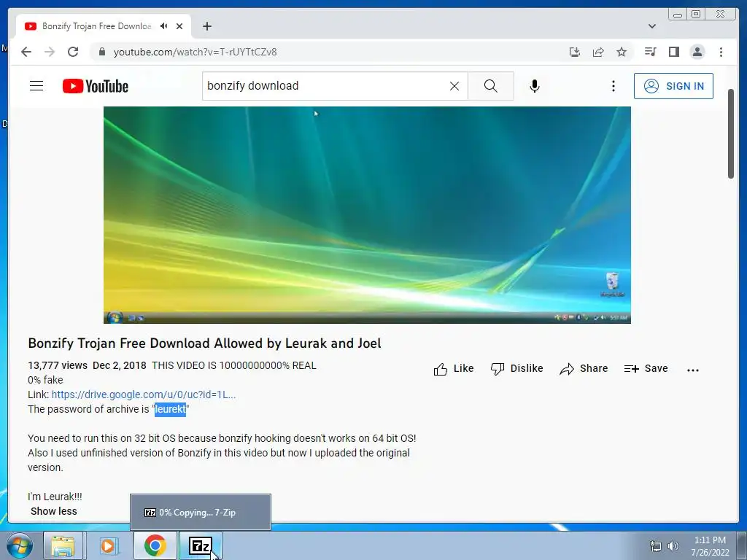Viewport: 747px width, 560px height.
Task: Click the page vertical scrollbar thumb
Action: tap(731, 134)
